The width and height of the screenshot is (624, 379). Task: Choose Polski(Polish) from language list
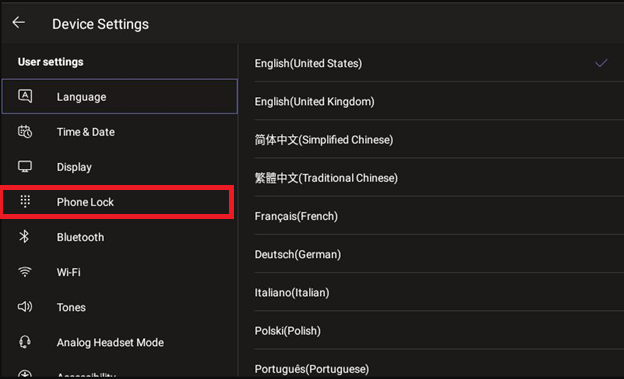coord(439,330)
